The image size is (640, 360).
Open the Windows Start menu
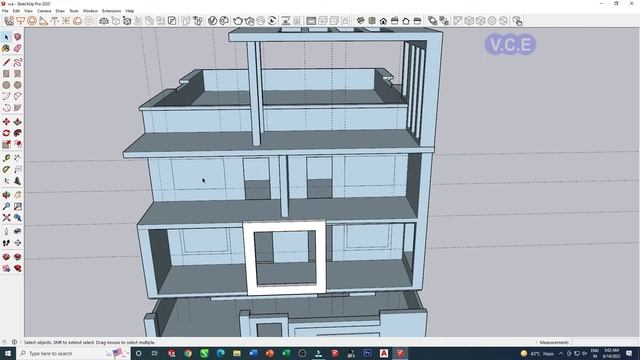[x=8, y=353]
